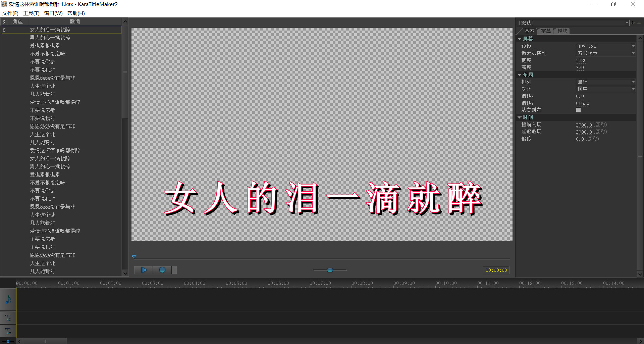Screen dimensions: 644x344
Task: Select the last lyric row 几人能猜对
Action: (x=61, y=272)
